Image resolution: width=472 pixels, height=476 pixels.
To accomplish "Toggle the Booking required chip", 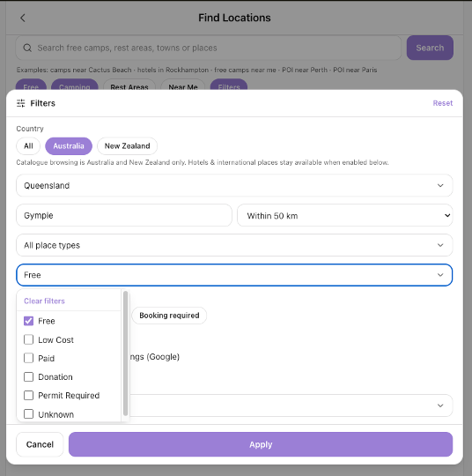I will pos(169,316).
